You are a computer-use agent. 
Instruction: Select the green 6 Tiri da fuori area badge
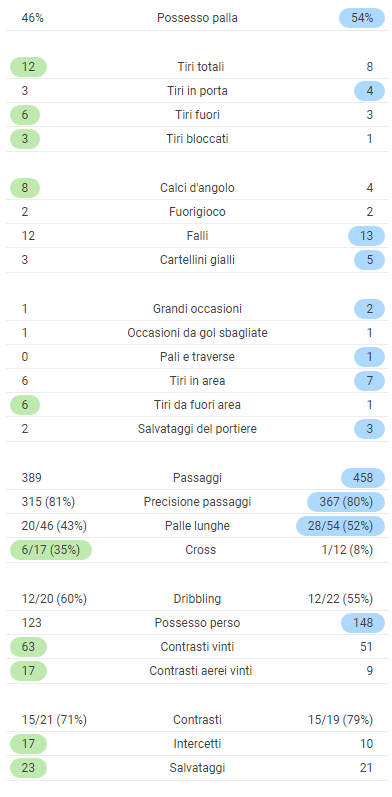coord(25,405)
